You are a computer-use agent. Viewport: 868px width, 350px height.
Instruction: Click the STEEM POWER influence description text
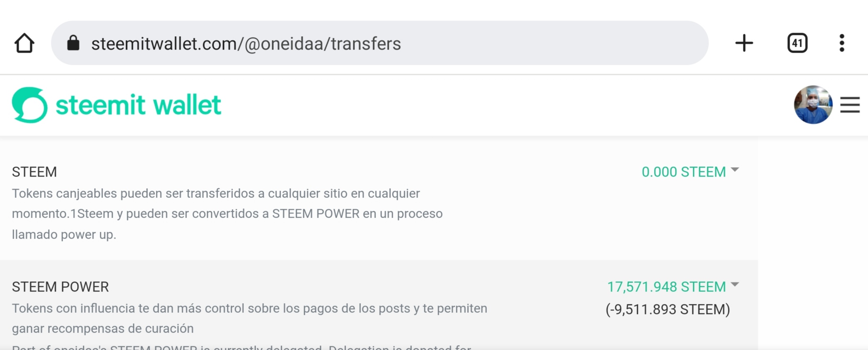[x=249, y=318]
